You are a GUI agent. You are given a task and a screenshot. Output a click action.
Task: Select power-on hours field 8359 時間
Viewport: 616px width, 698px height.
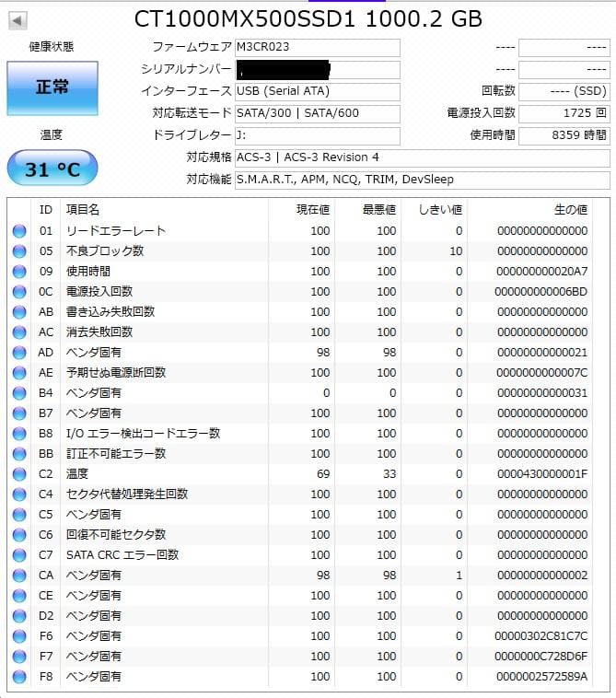[564, 135]
